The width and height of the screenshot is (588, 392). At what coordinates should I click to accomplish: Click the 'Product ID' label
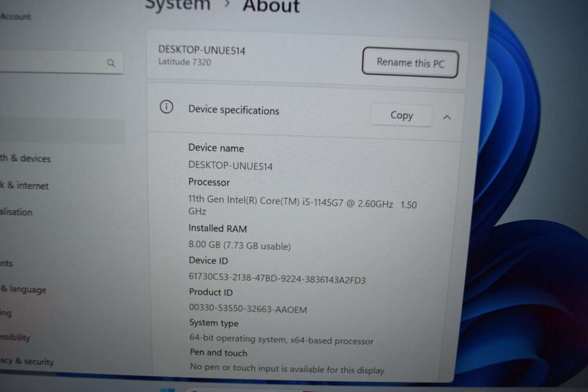(x=211, y=292)
